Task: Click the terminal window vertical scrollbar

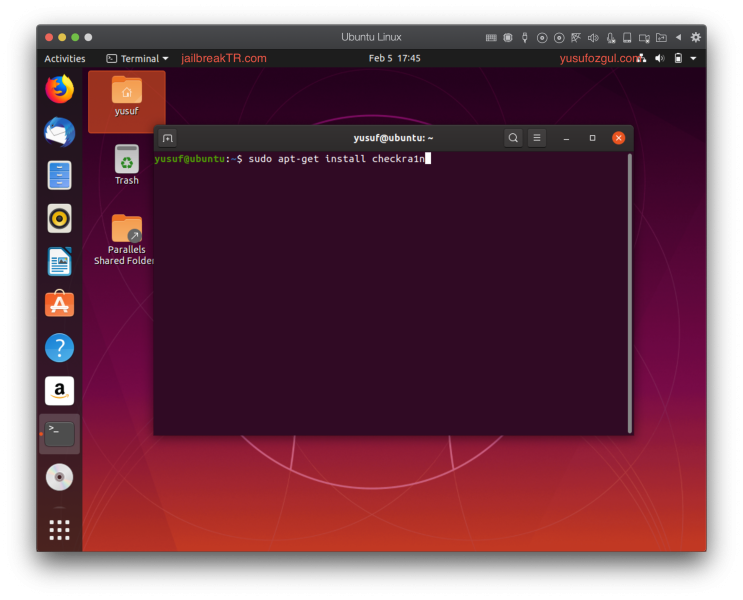Action: pos(629,292)
